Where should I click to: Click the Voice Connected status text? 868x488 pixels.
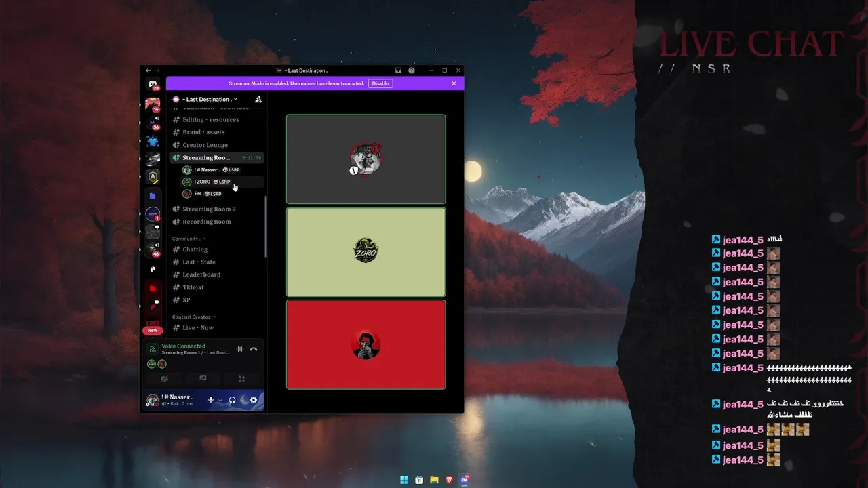[x=183, y=346]
